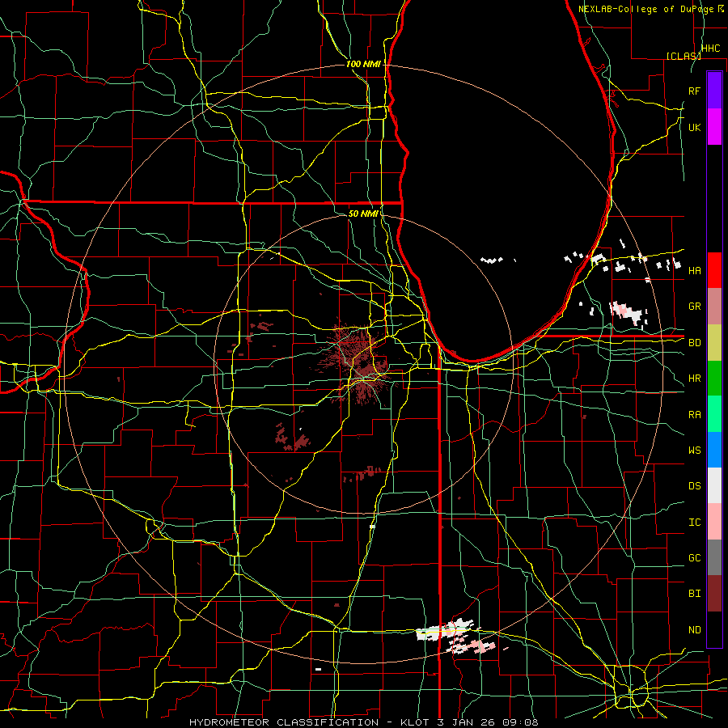Select the light pink IC legend swatch

(x=714, y=522)
